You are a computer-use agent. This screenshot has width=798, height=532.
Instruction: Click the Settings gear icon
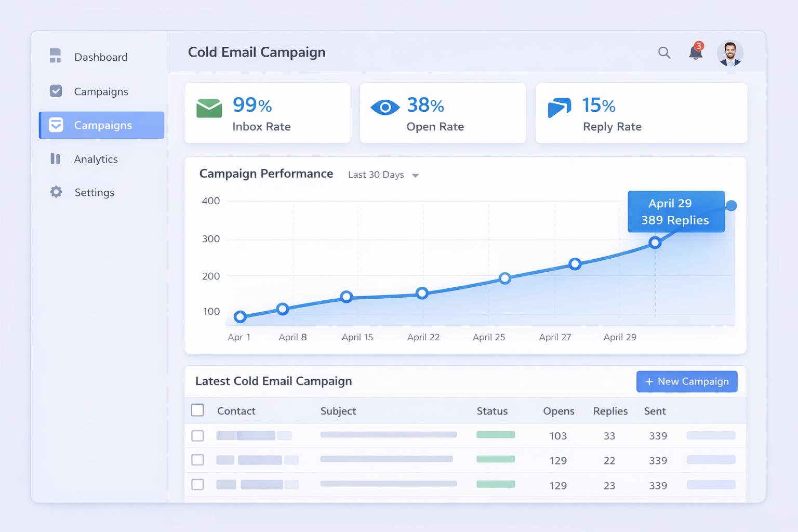tap(56, 192)
